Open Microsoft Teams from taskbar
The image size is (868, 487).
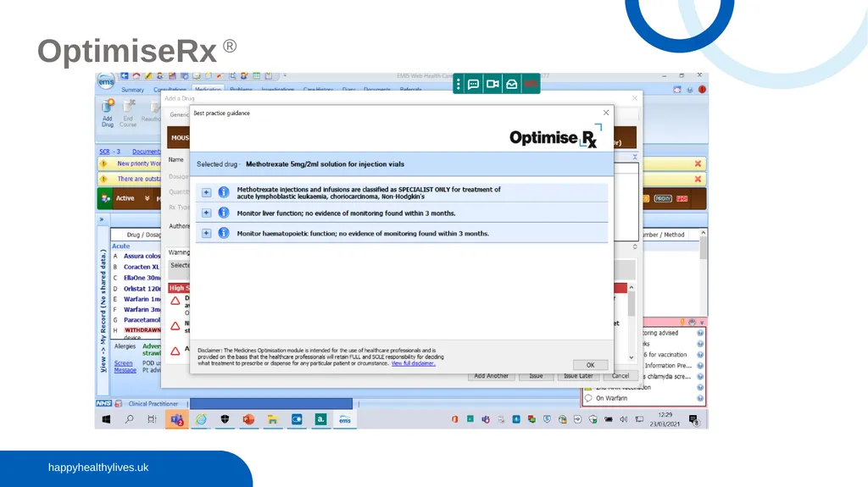[x=176, y=419]
